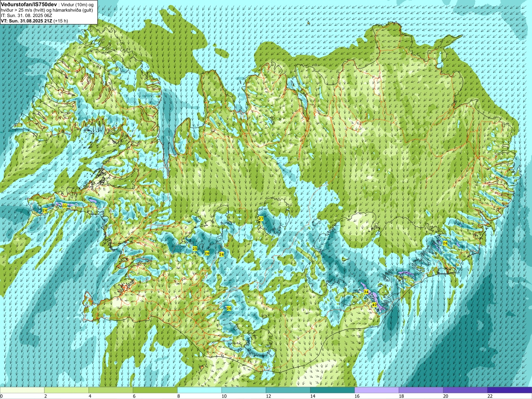Screen dimensions: 532x399
Task: Click the legend tick value 22
Action: (490, 396)
